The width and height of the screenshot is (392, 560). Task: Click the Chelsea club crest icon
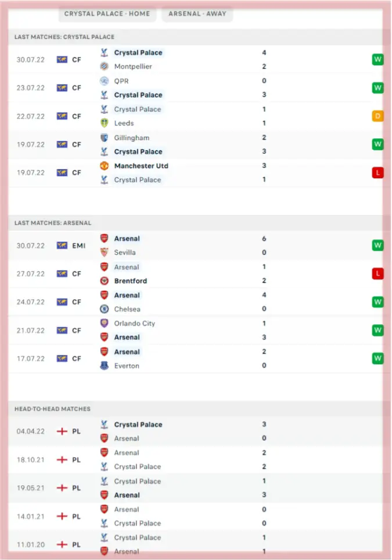[105, 309]
